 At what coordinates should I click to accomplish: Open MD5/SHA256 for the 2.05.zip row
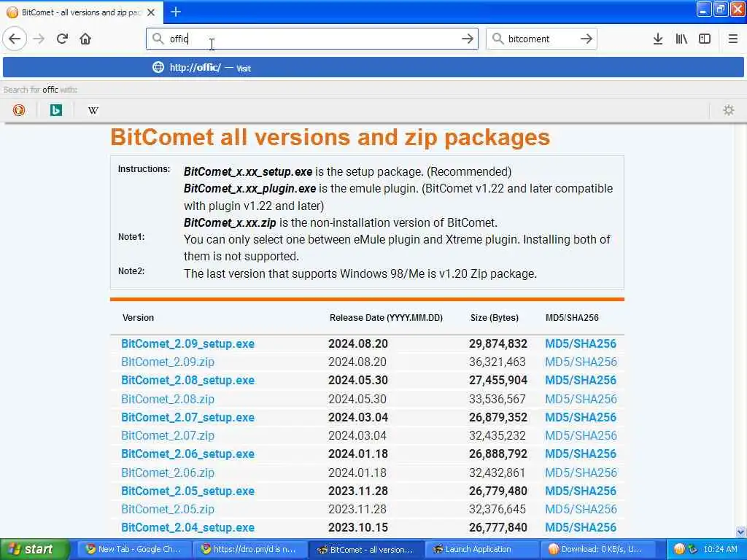(x=581, y=510)
